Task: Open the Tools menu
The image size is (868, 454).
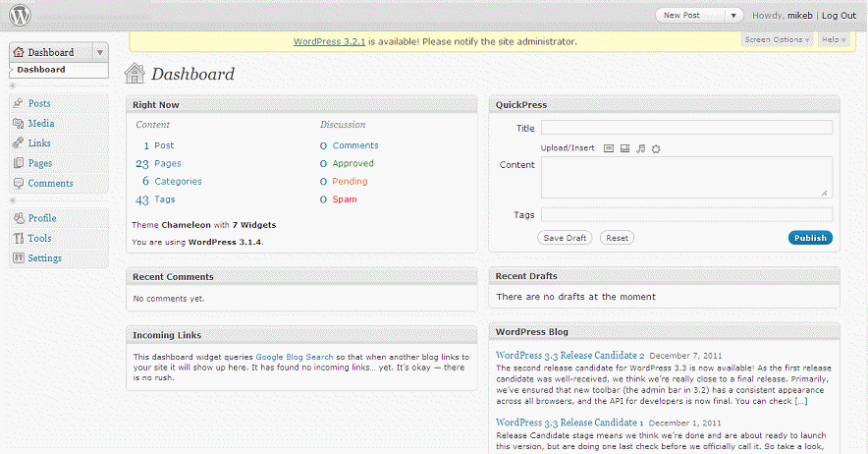Action: pos(39,238)
